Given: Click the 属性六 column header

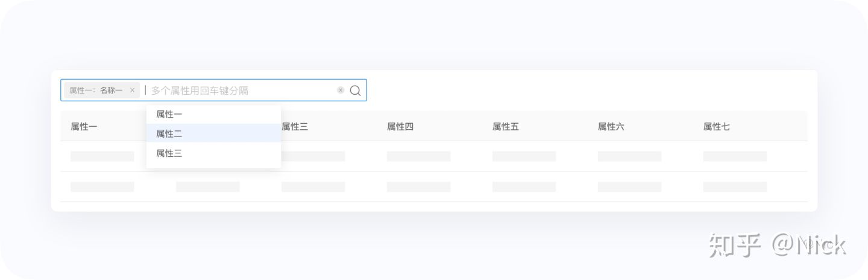Looking at the screenshot, I should (611, 127).
